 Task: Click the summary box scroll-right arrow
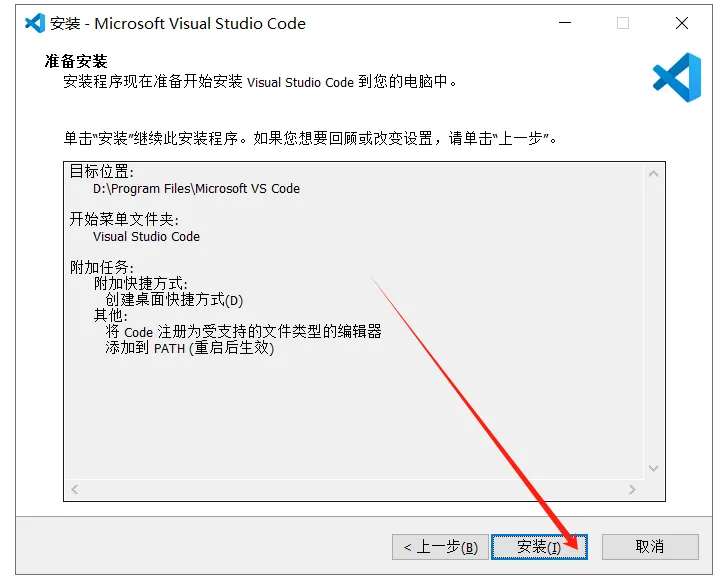pyautogui.click(x=632, y=489)
